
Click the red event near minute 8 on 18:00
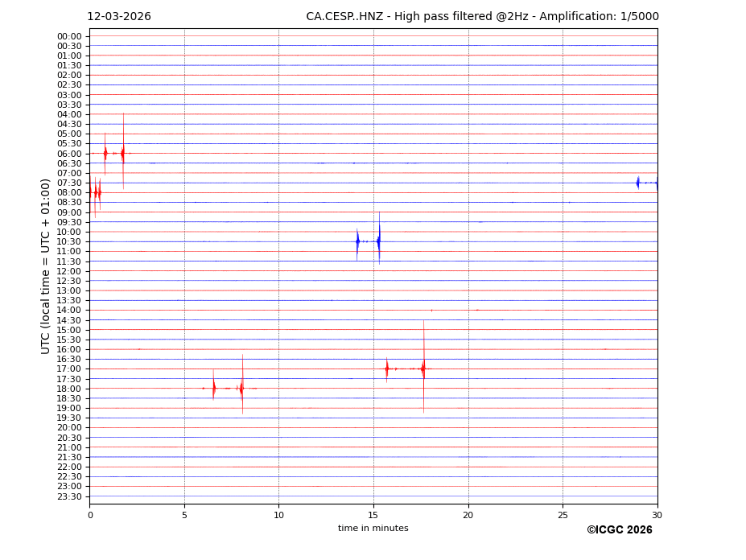point(241,389)
